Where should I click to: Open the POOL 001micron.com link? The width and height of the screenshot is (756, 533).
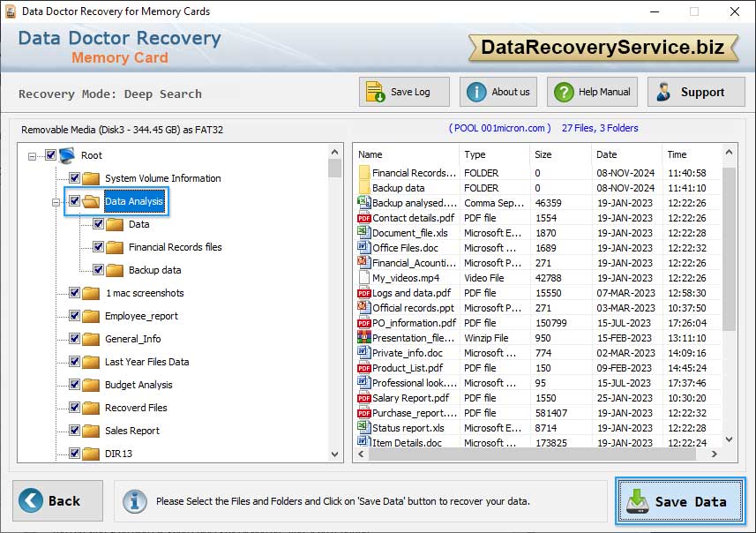coord(499,128)
